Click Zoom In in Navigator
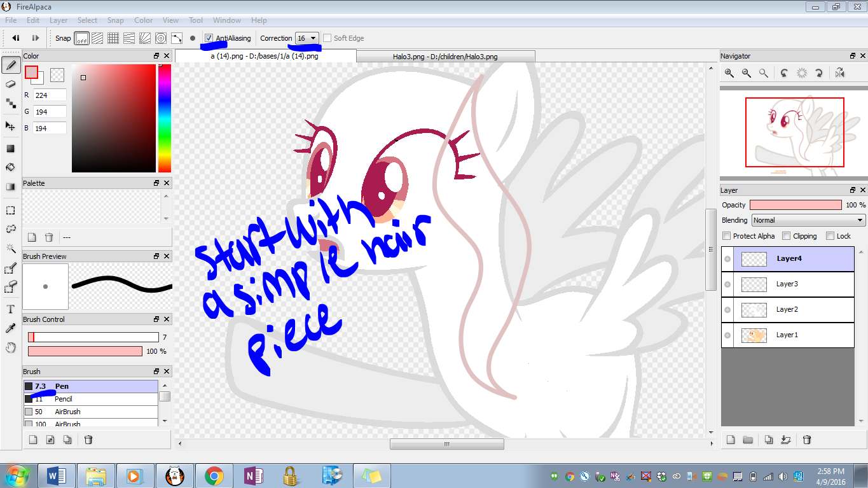This screenshot has height=488, width=868. (729, 73)
